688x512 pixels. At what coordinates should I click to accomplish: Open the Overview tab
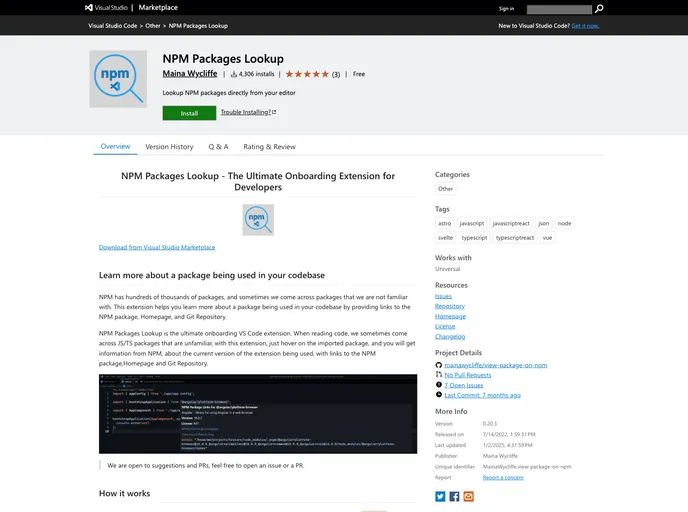[115, 147]
